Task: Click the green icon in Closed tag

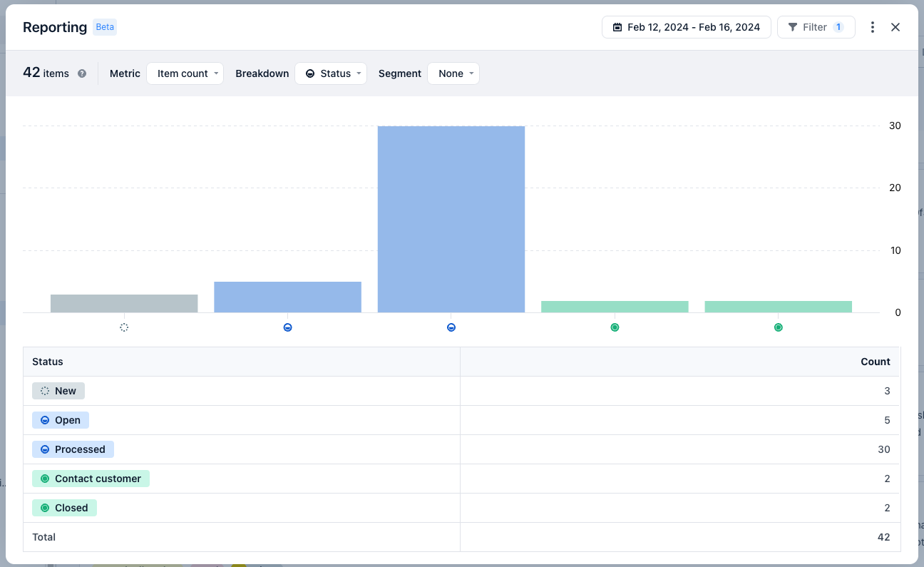Action: coord(45,508)
